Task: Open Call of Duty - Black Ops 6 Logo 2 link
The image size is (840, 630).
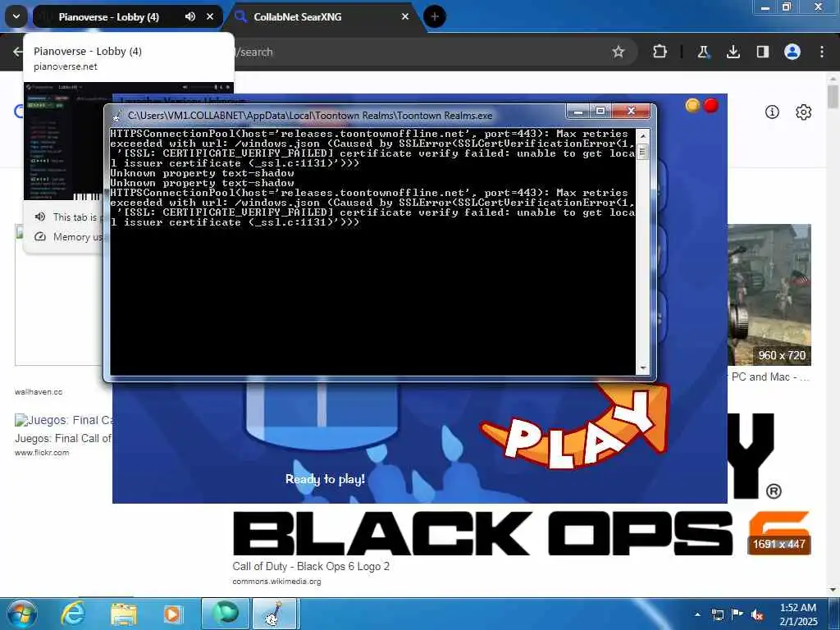Action: tap(311, 566)
